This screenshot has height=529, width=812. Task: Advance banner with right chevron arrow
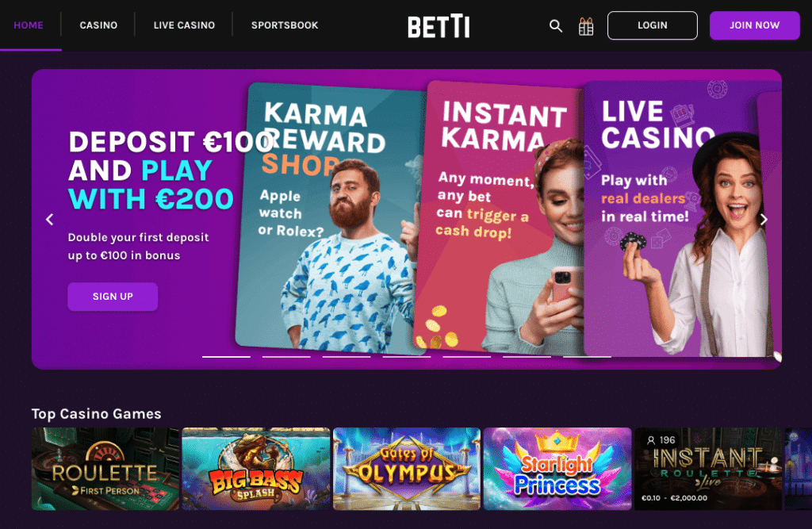(764, 219)
